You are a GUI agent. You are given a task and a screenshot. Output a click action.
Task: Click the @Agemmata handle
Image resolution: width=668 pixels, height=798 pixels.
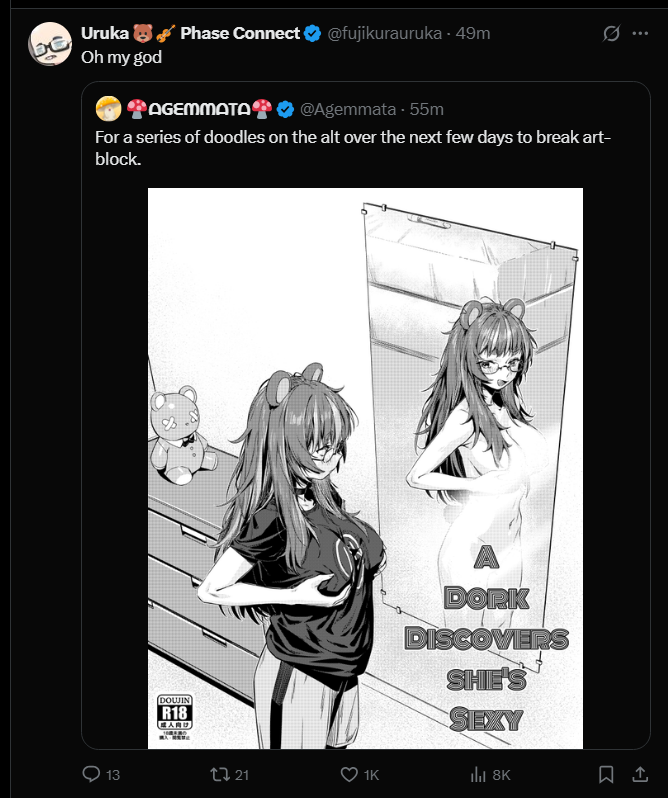348,109
